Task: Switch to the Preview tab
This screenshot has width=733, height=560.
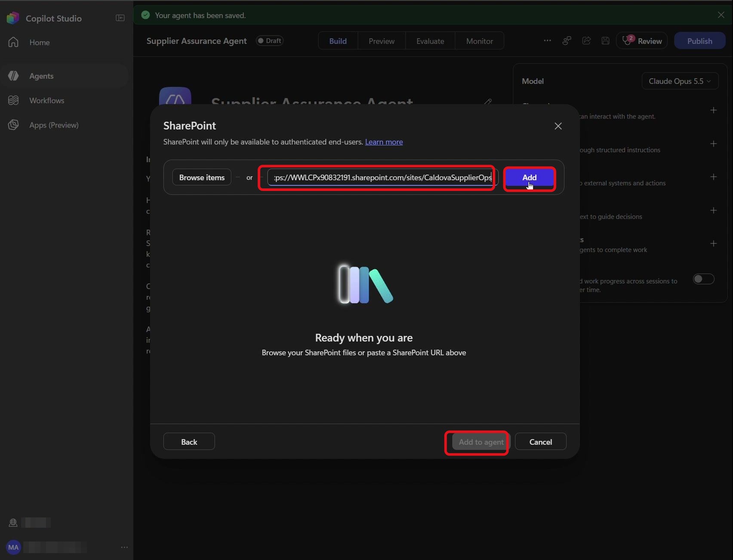Action: point(382,41)
